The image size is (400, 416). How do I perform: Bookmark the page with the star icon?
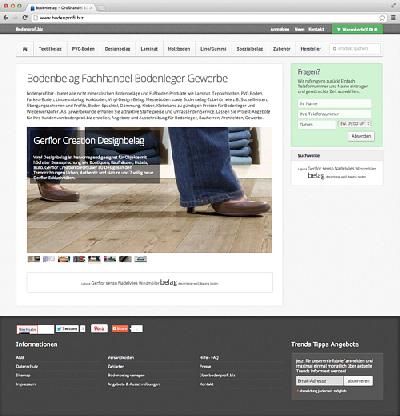pos(382,18)
